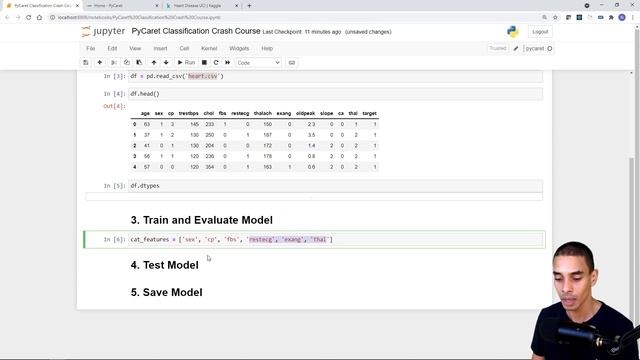Open the Widgets menu
The width and height of the screenshot is (640, 360).
[x=239, y=48]
